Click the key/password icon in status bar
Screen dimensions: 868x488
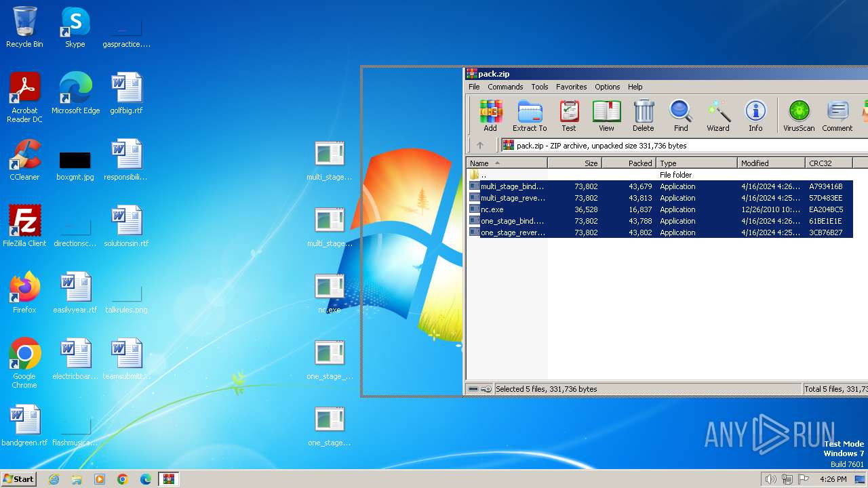pyautogui.click(x=486, y=389)
